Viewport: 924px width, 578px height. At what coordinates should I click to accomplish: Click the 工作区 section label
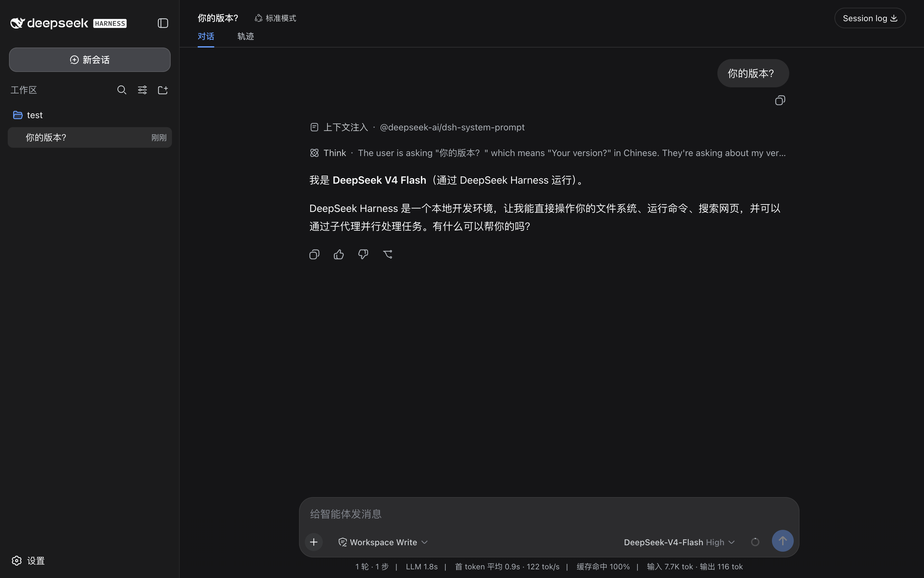pyautogui.click(x=24, y=90)
